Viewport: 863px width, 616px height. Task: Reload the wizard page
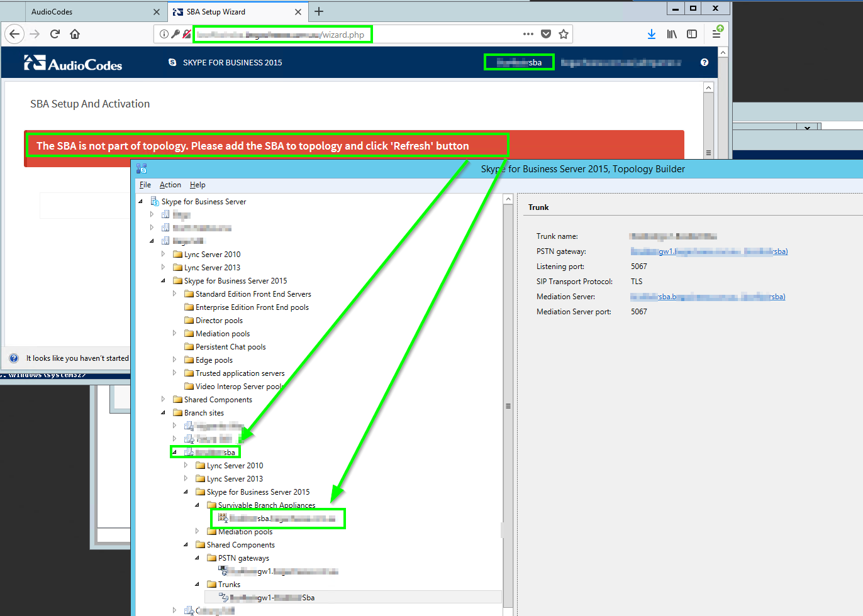tap(55, 34)
